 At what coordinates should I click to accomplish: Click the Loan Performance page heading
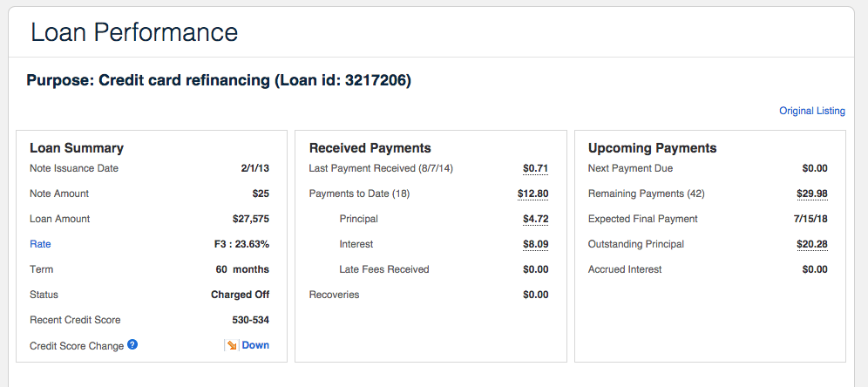134,32
